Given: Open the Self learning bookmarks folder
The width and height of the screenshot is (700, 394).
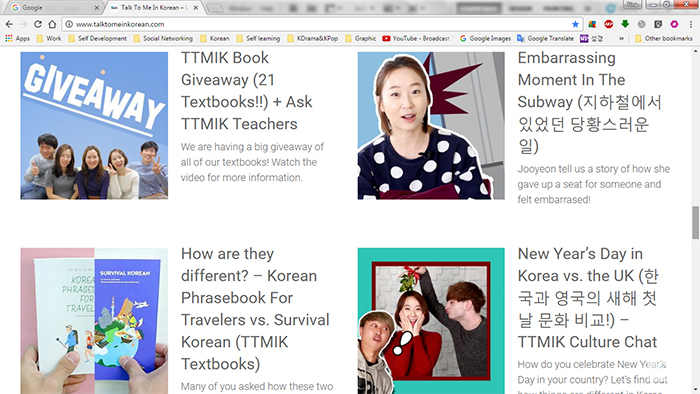Looking at the screenshot, I should [258, 38].
